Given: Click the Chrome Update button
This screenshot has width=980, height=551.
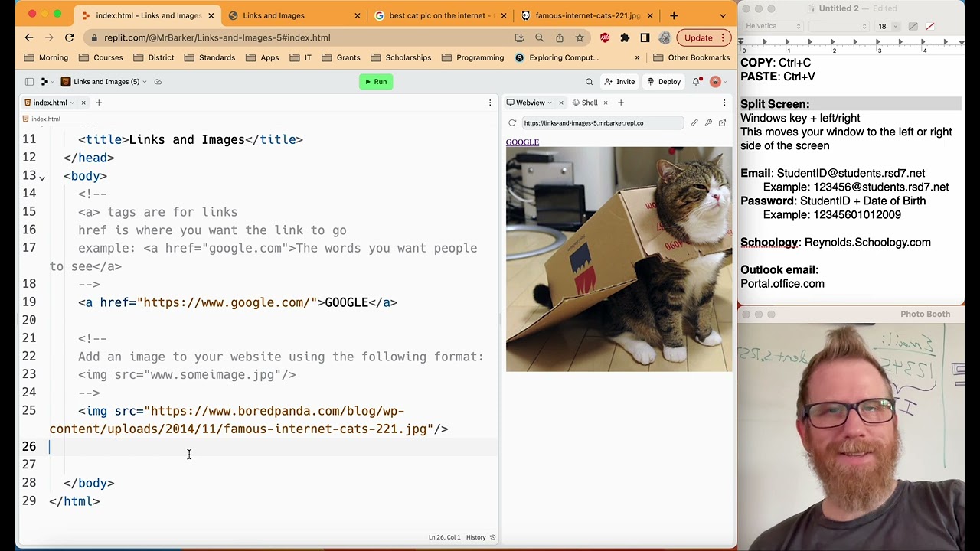Looking at the screenshot, I should (704, 37).
